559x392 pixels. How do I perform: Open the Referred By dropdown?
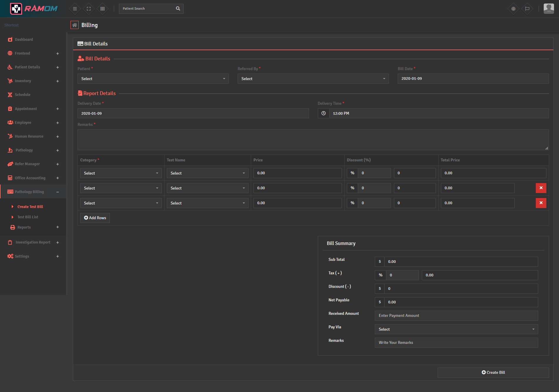click(x=313, y=79)
